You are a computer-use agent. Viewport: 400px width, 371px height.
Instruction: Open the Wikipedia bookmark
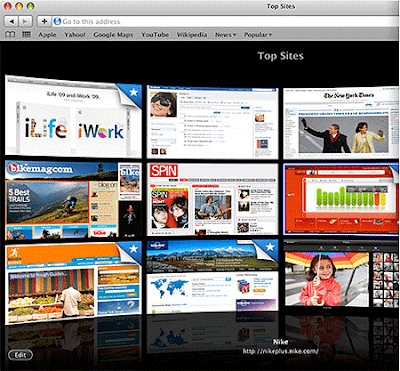pyautogui.click(x=192, y=35)
